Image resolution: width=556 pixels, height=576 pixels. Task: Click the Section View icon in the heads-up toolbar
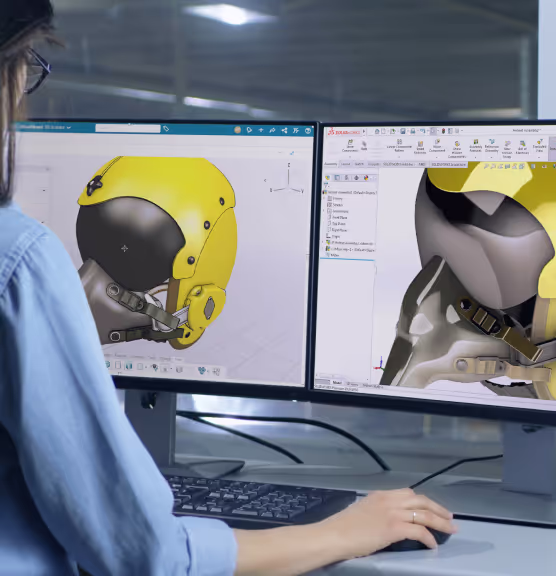pyautogui.click(x=508, y=166)
